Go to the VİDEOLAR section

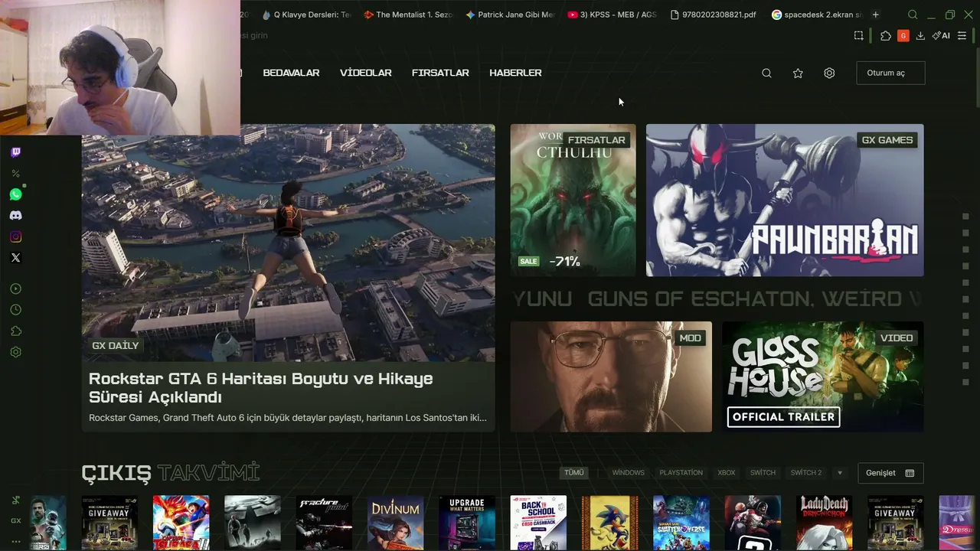(x=365, y=73)
